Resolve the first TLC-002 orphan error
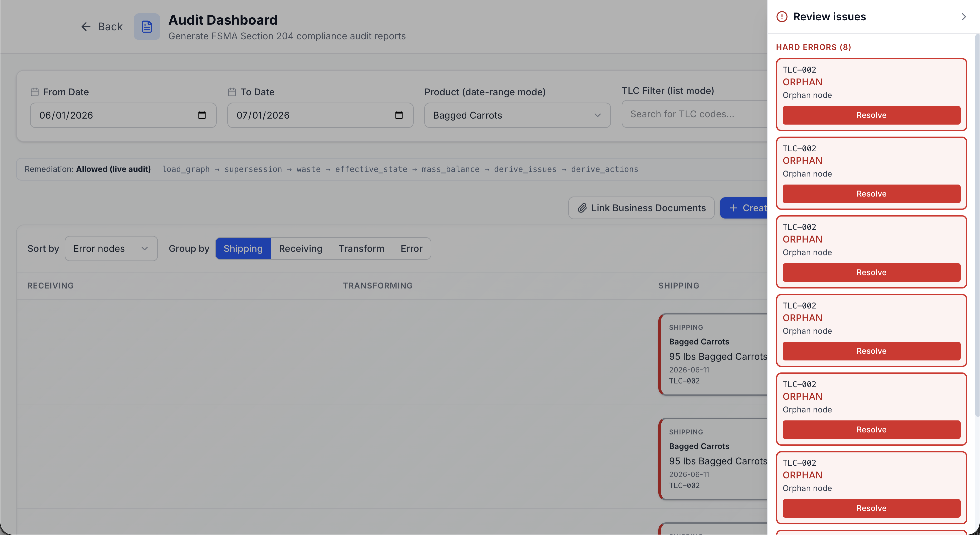The width and height of the screenshot is (980, 535). coord(871,115)
